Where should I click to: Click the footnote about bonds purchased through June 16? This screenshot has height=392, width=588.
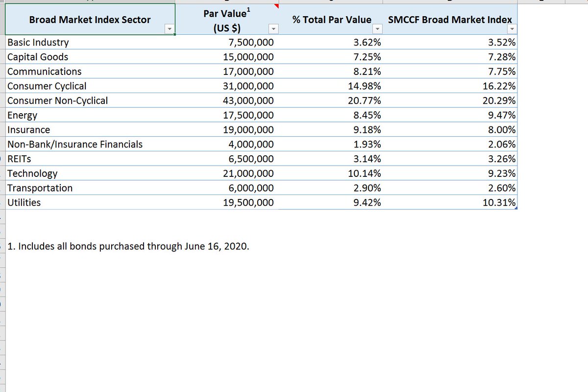click(128, 246)
